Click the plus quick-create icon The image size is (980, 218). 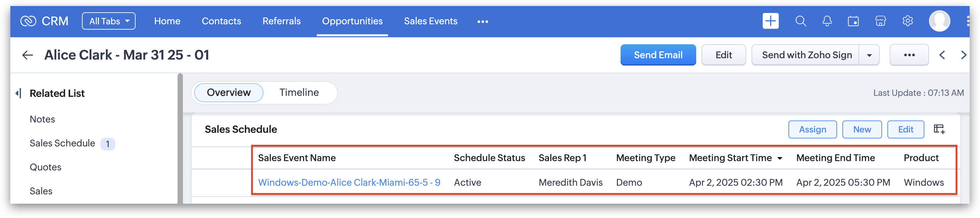(770, 21)
